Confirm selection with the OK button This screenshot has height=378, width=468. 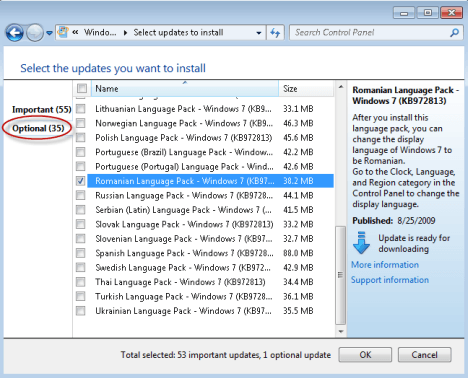tap(365, 355)
